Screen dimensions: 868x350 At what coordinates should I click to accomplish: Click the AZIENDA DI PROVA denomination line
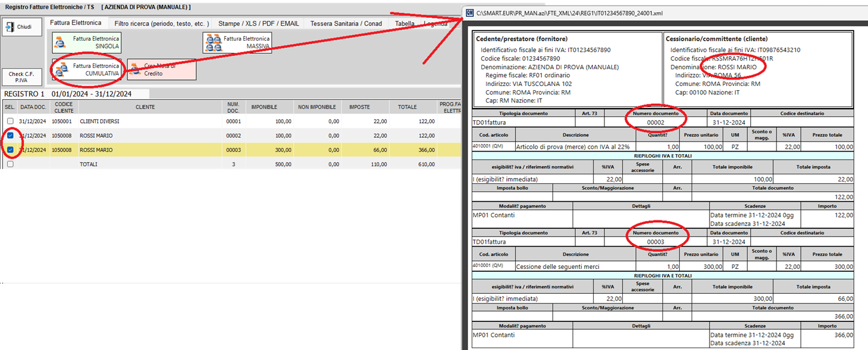tap(550, 67)
